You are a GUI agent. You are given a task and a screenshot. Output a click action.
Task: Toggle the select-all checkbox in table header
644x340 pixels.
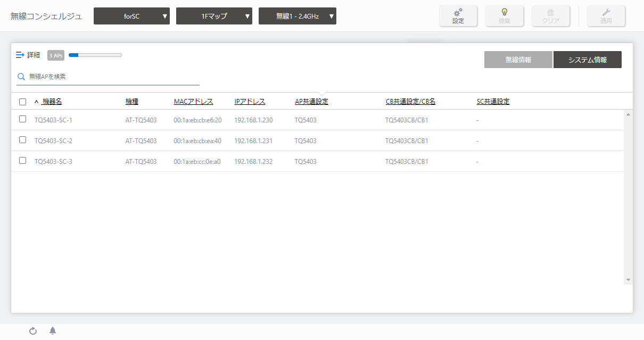click(x=22, y=102)
